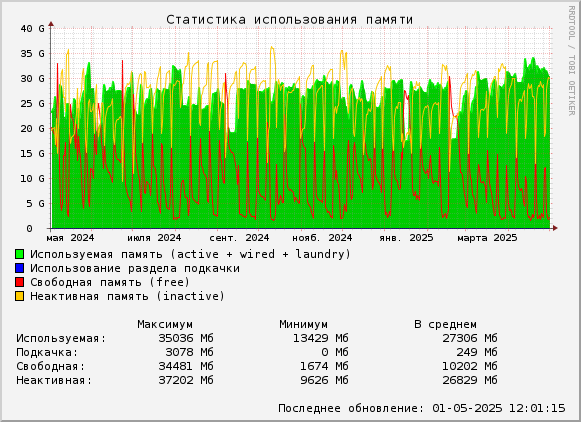Viewport: 581px width, 422px height.
Task: Click the '40 G' y-axis label
Action: (33, 29)
